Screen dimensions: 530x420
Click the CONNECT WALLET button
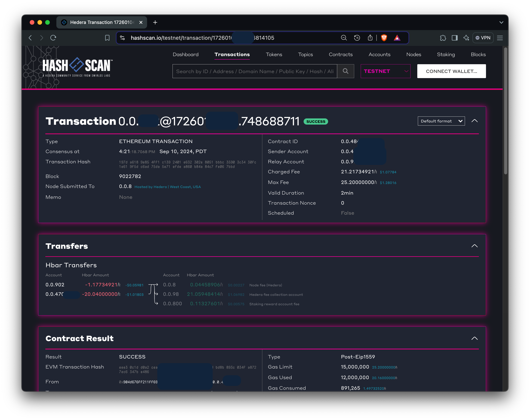click(451, 71)
